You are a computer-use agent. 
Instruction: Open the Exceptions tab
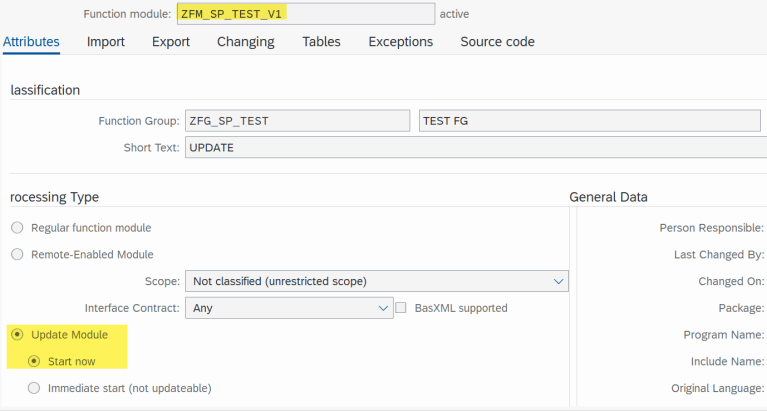point(400,42)
